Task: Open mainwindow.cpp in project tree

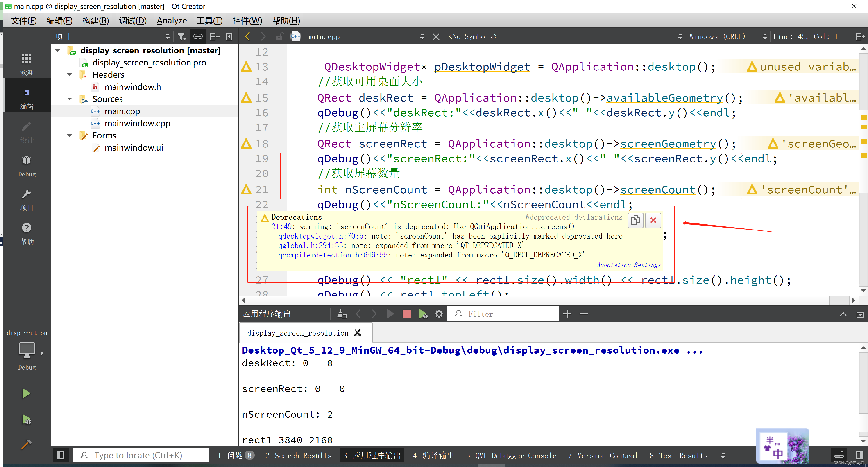Action: point(137,123)
